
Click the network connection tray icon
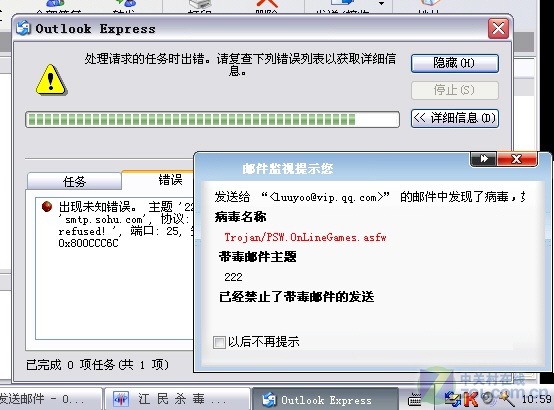[x=452, y=399]
